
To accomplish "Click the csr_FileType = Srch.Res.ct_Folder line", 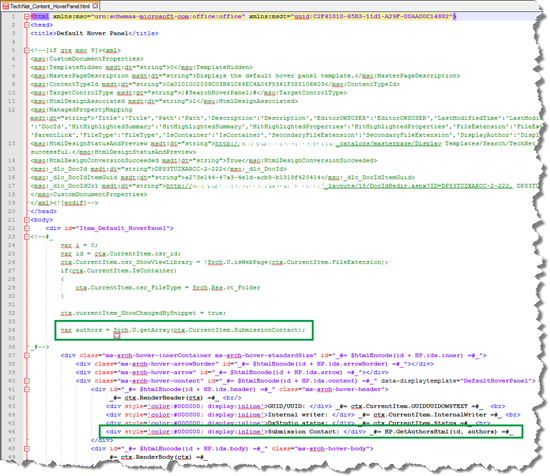I will pos(168,288).
